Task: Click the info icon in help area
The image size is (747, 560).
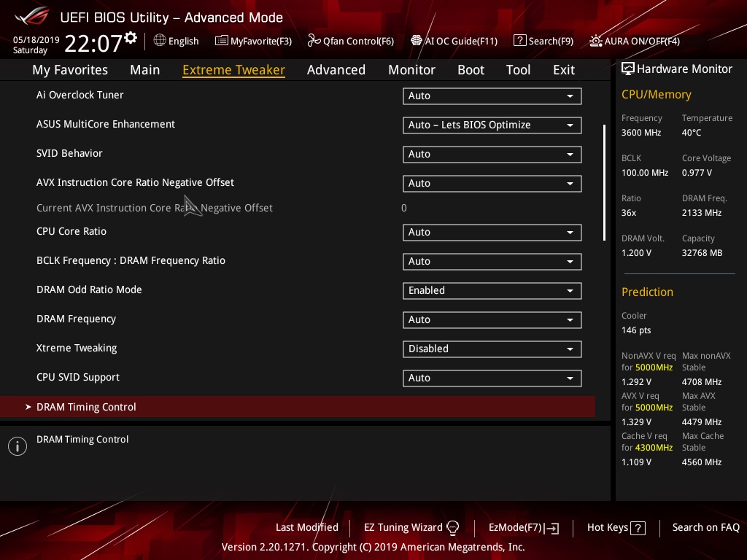Action: [x=18, y=446]
